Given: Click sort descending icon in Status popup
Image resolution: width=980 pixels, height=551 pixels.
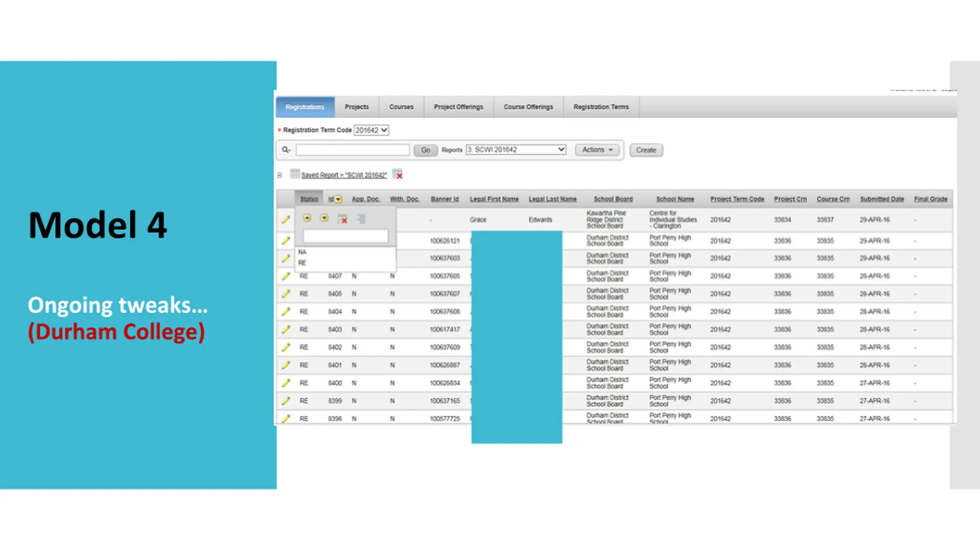Looking at the screenshot, I should click(x=324, y=218).
